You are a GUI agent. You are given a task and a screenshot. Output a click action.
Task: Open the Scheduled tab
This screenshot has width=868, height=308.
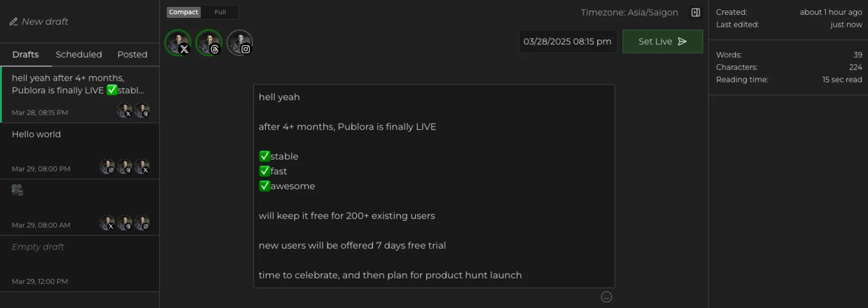79,55
